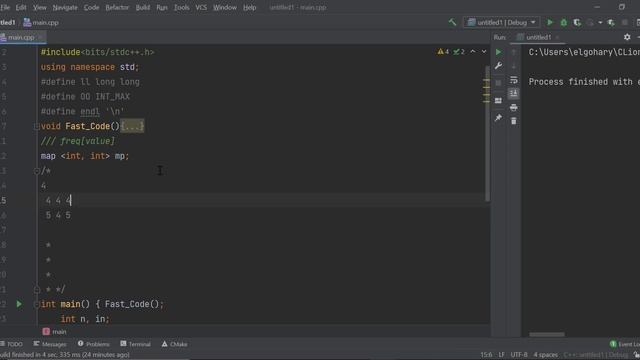Screen dimensions: 640x360
Task: Click the Build hammer icon
Action: [x=452, y=22]
